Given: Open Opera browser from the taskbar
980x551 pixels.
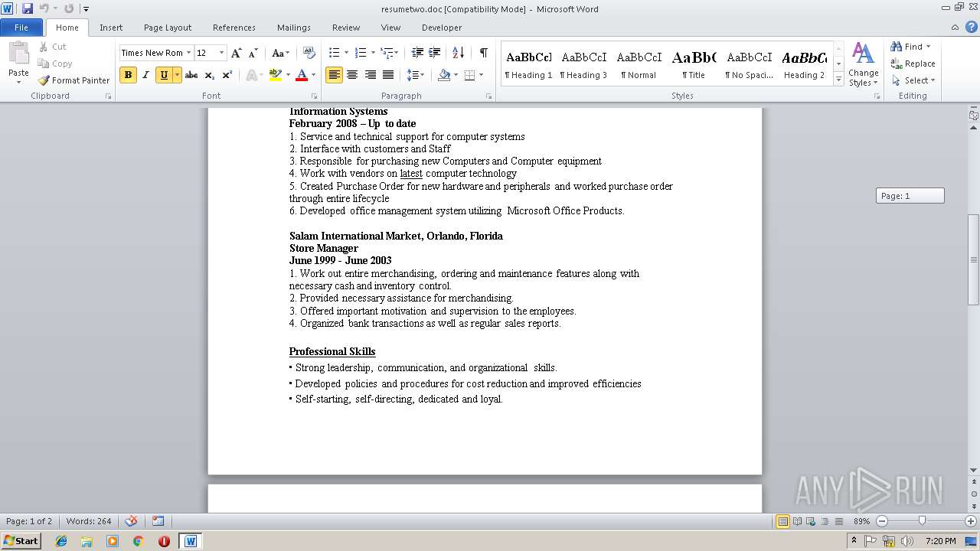Looking at the screenshot, I should pos(164,541).
